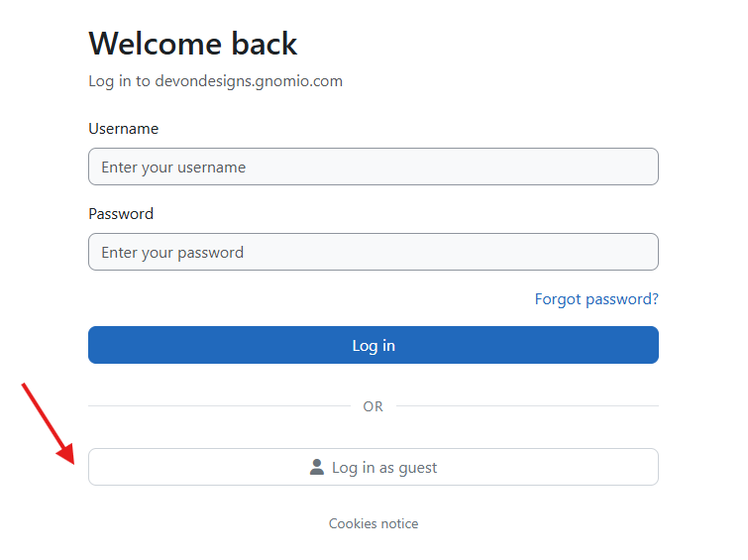The height and width of the screenshot is (560, 748).
Task: Focus the Username input field
Action: coord(374,167)
